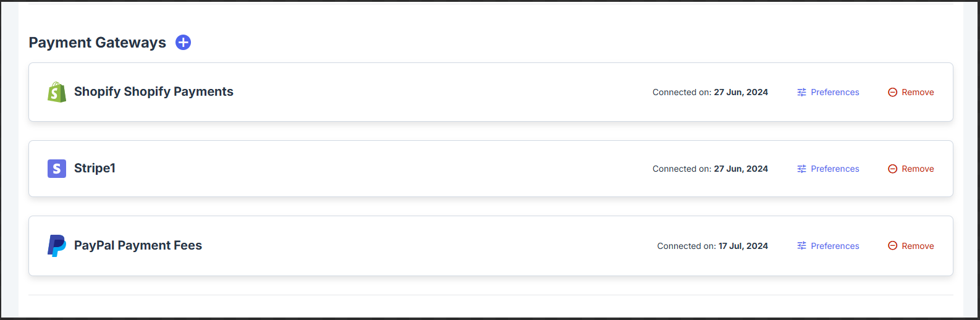Image resolution: width=980 pixels, height=320 pixels.
Task: Click the minus-circle icon for Shopify Payments
Action: (892, 93)
